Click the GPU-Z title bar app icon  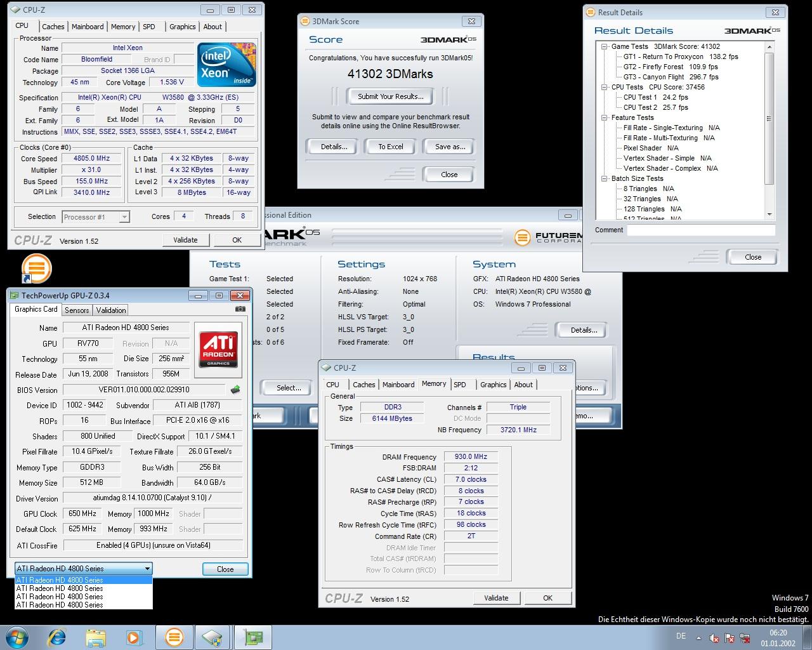pyautogui.click(x=15, y=295)
